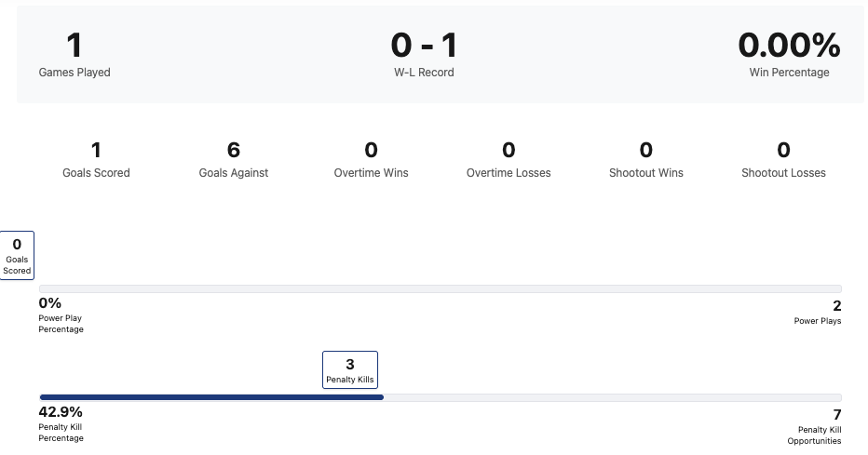Click the Shootout Wins stat
This screenshot has height=455, width=868.
click(x=646, y=159)
